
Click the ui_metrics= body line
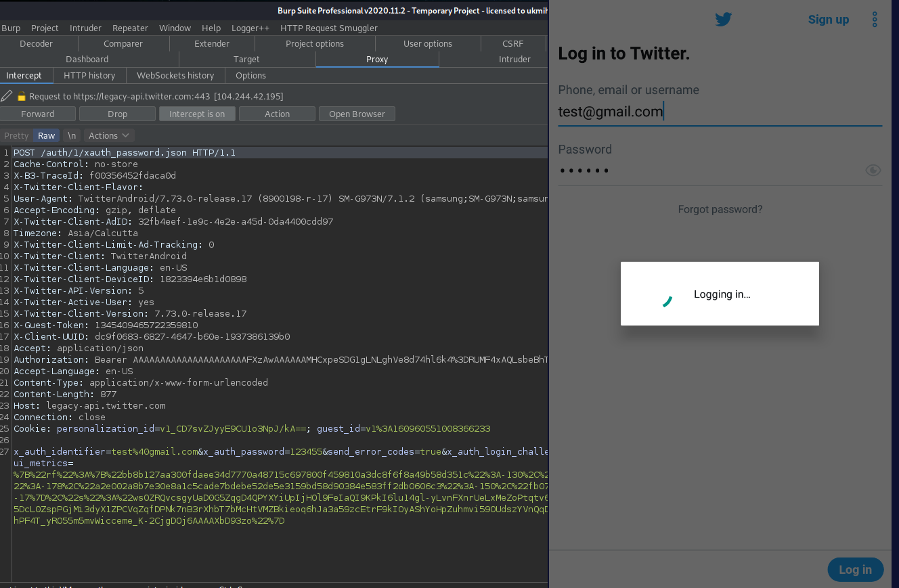pyautogui.click(x=43, y=463)
